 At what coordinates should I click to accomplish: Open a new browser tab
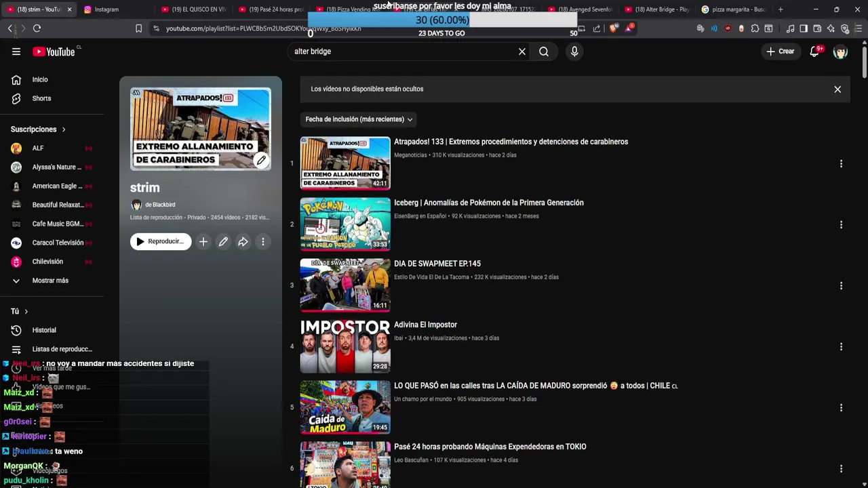click(781, 9)
